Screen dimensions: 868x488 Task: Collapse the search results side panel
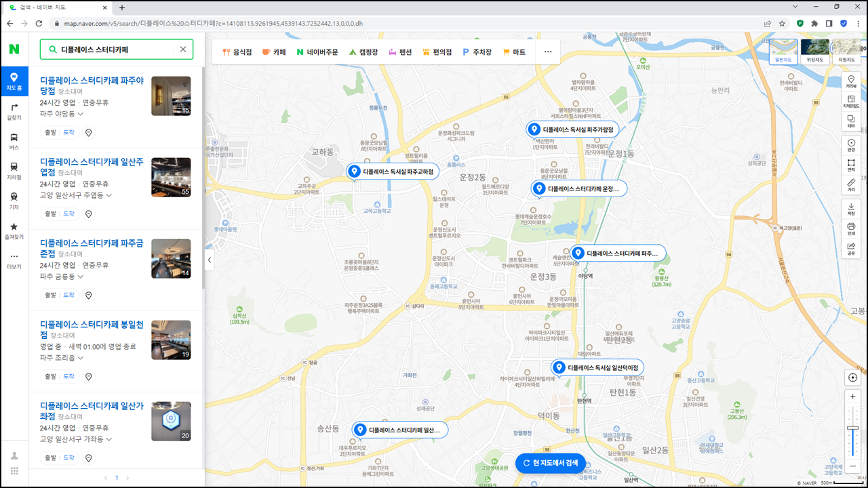tap(210, 260)
